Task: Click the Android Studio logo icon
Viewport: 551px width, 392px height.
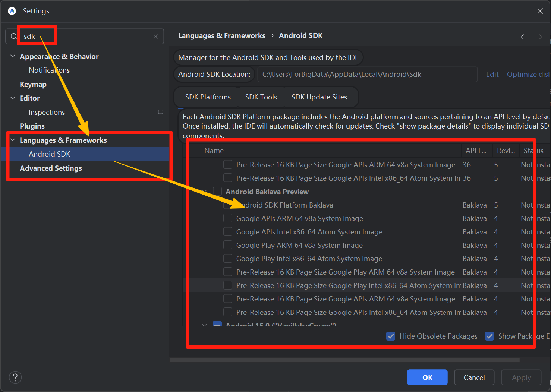Action: click(12, 11)
